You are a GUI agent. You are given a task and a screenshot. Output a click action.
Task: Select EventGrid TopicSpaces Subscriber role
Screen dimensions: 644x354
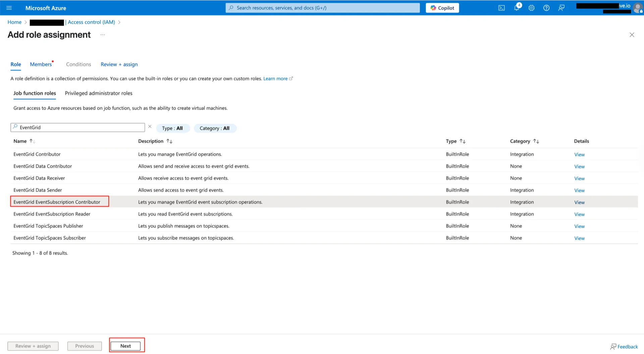coord(50,238)
